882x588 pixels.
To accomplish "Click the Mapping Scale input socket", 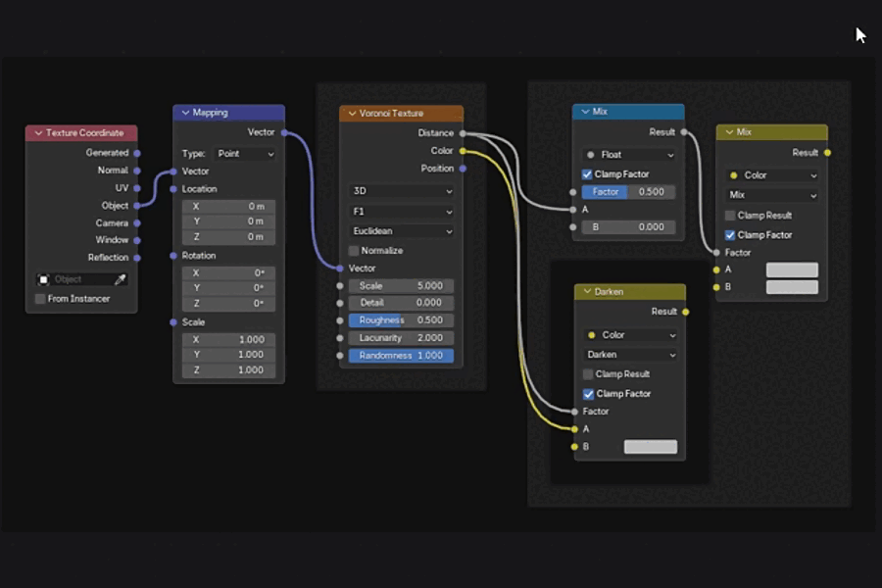I will tap(173, 322).
